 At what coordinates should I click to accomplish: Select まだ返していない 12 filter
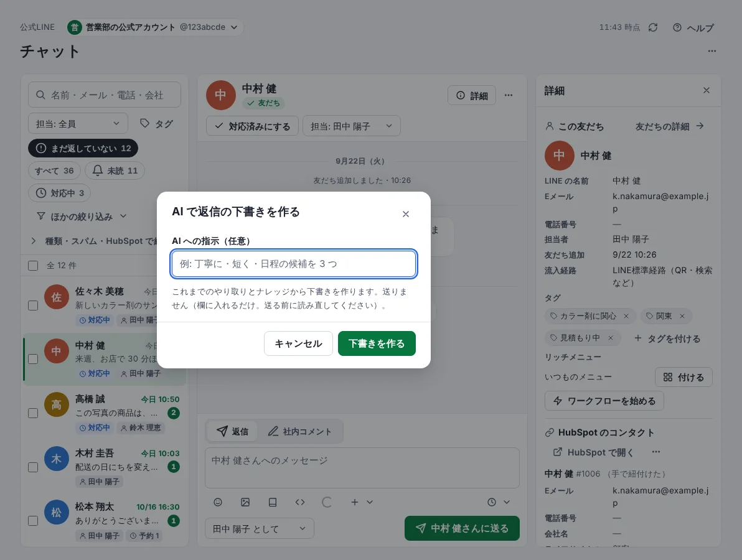click(x=83, y=148)
